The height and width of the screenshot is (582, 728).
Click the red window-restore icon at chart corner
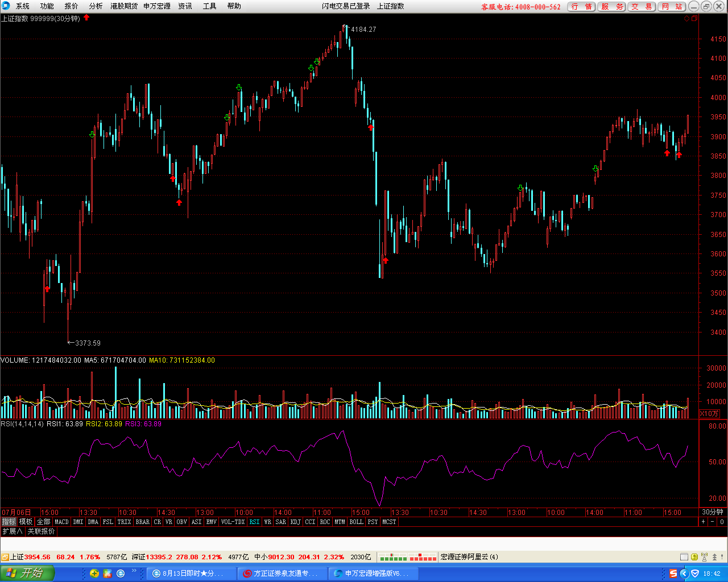coord(694,19)
